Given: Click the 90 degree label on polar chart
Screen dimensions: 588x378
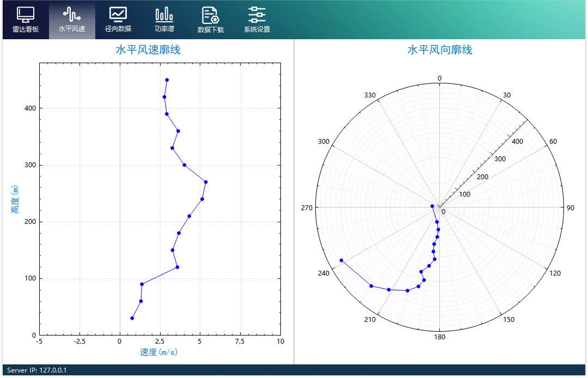Looking at the screenshot, I should point(571,208).
